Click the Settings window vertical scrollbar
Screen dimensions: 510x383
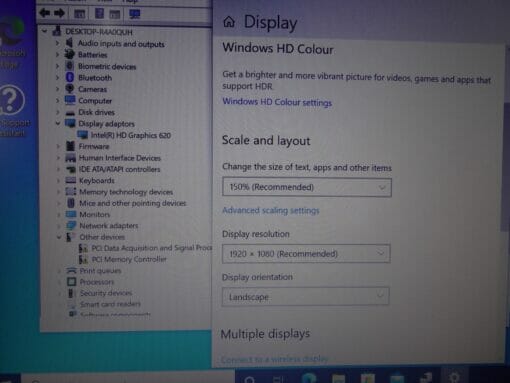[x=506, y=167]
